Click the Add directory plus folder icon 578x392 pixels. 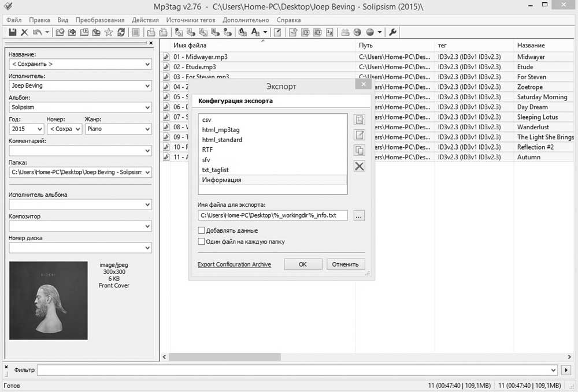click(x=72, y=32)
